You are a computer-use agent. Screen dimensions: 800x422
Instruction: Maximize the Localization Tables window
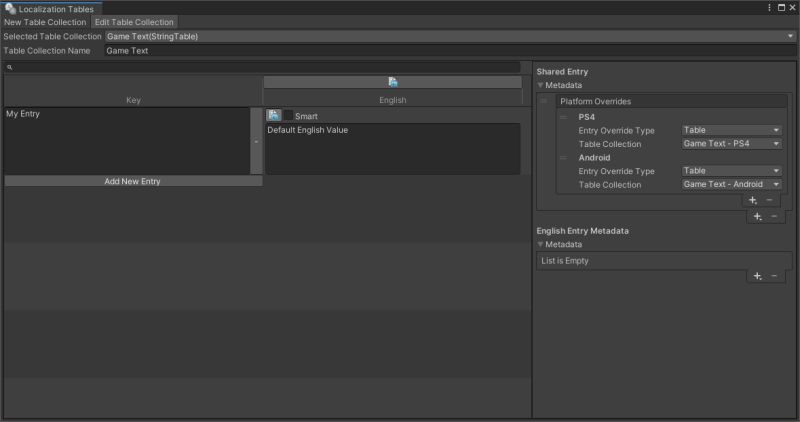(x=781, y=8)
